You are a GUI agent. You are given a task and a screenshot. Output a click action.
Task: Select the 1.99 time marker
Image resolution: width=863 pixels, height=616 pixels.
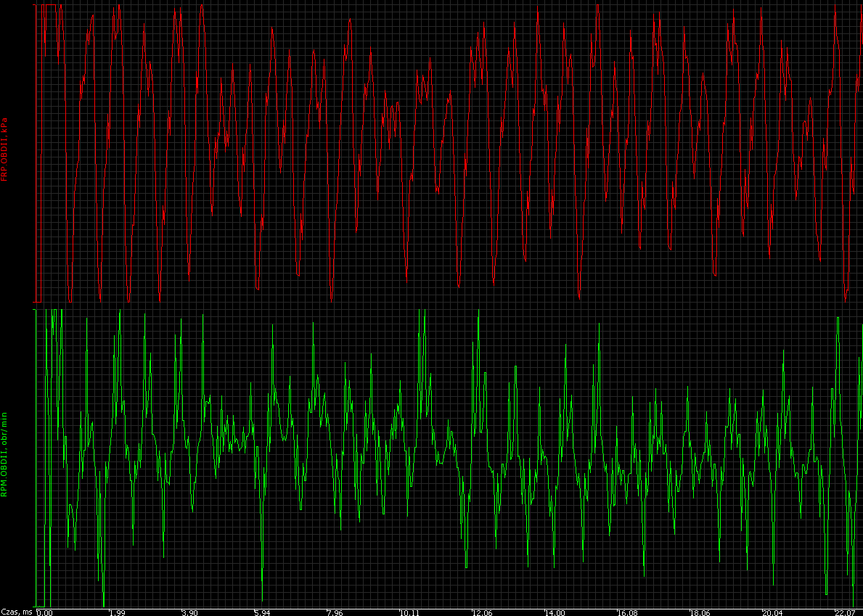point(118,612)
